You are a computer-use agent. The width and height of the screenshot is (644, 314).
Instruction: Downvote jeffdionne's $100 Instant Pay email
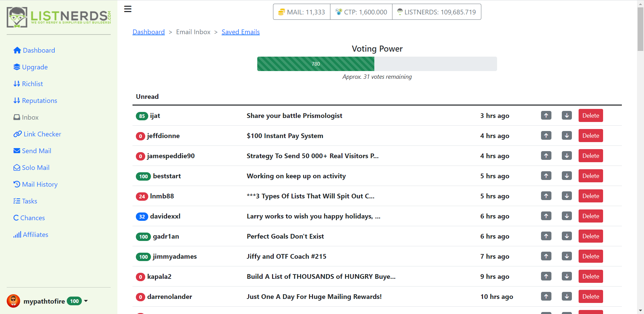tap(567, 136)
